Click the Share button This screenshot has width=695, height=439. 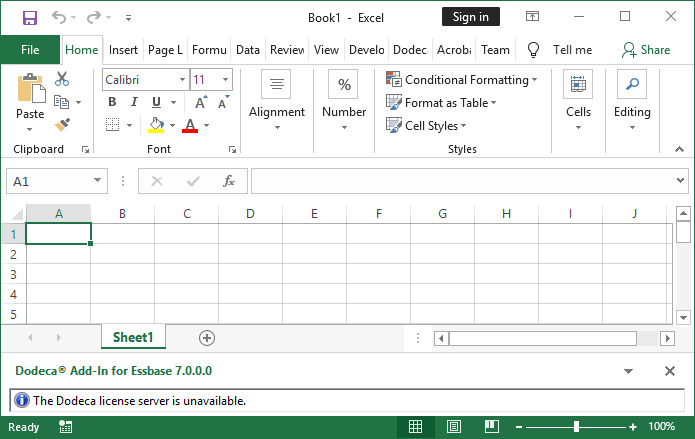click(x=646, y=50)
